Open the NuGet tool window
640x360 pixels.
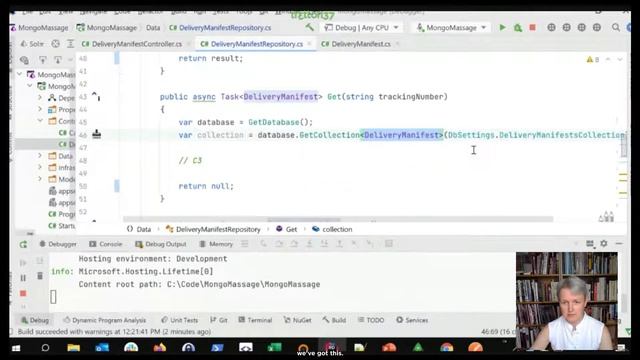point(298,320)
